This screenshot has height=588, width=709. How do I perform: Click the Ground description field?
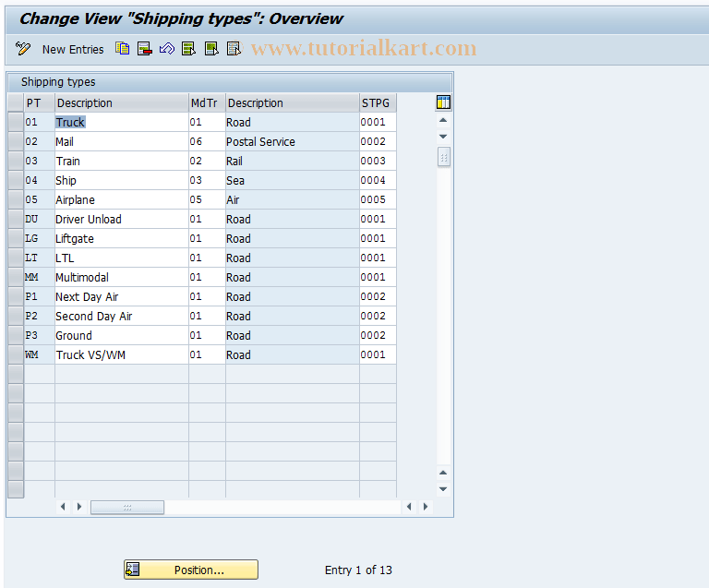[122, 336]
